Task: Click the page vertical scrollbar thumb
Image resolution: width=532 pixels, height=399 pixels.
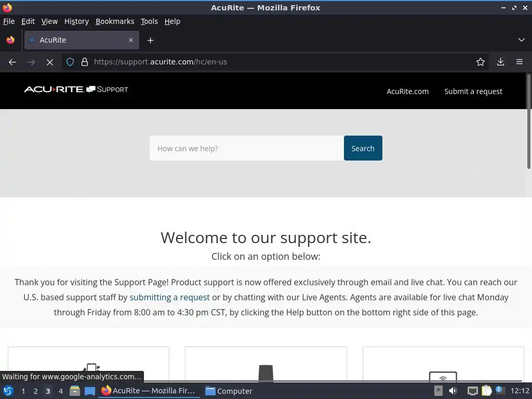Action: point(528,121)
